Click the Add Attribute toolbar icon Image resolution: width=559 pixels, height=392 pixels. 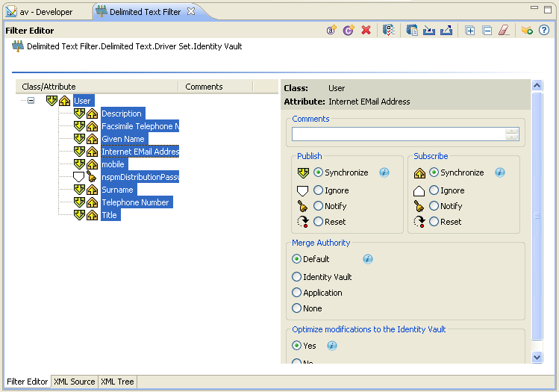332,31
